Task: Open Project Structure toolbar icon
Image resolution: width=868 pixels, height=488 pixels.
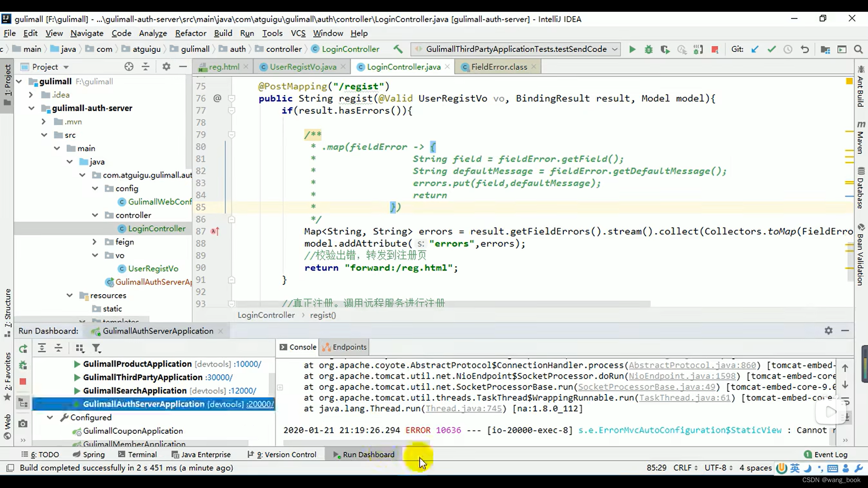Action: click(825, 49)
